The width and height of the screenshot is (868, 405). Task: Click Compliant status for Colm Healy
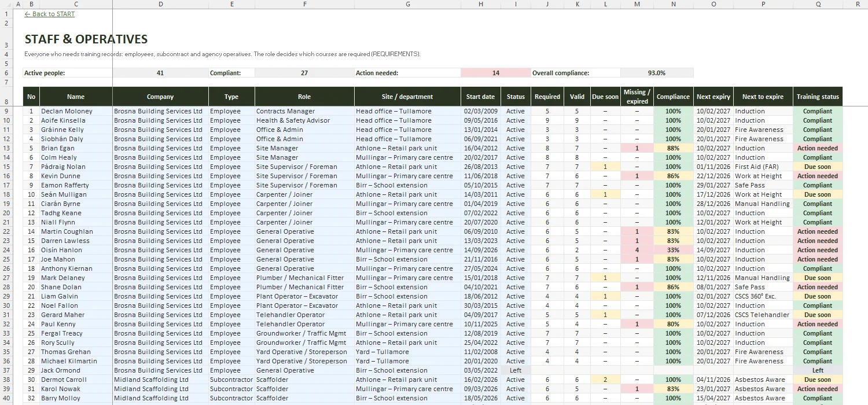818,157
